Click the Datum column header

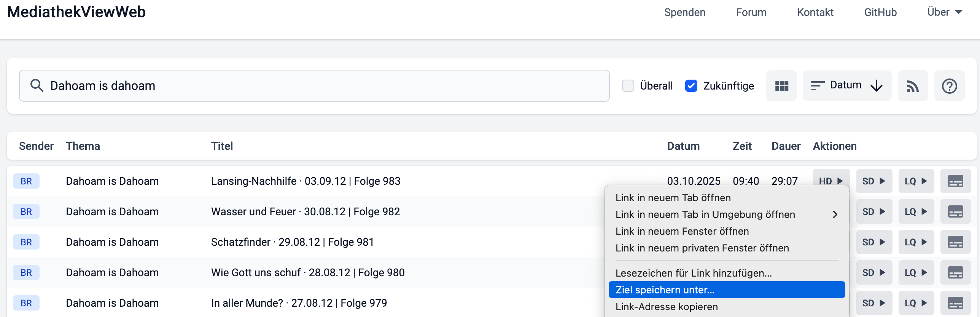click(683, 146)
